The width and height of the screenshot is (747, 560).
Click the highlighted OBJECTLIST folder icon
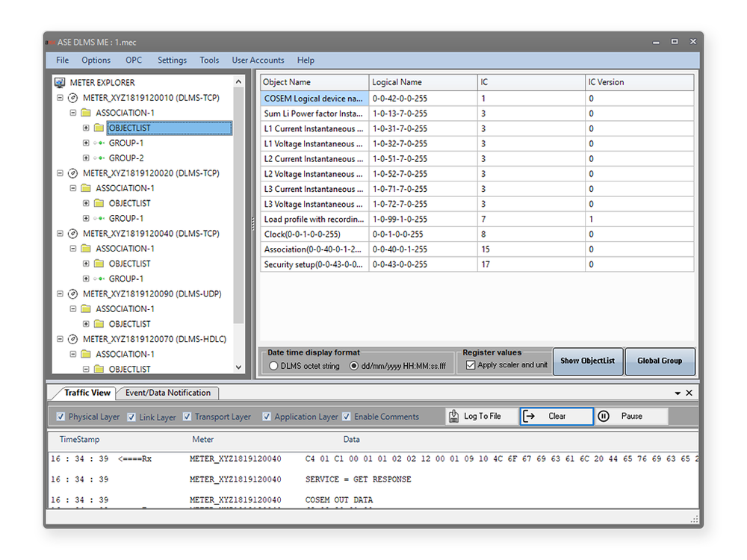[x=99, y=128]
